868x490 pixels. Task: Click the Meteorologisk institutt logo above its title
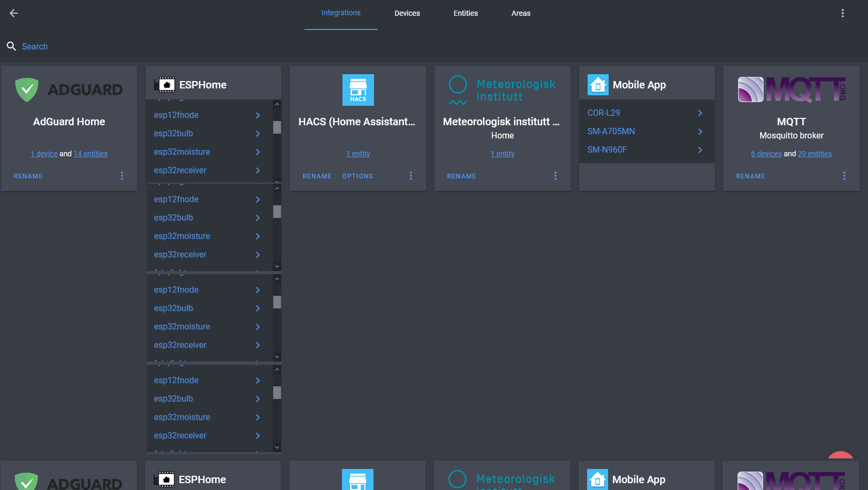coord(502,90)
